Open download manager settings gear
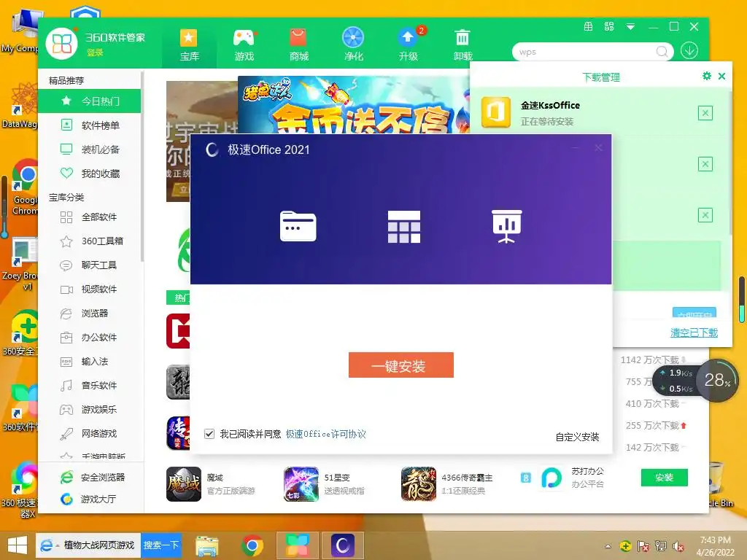The height and width of the screenshot is (560, 747). click(x=706, y=76)
